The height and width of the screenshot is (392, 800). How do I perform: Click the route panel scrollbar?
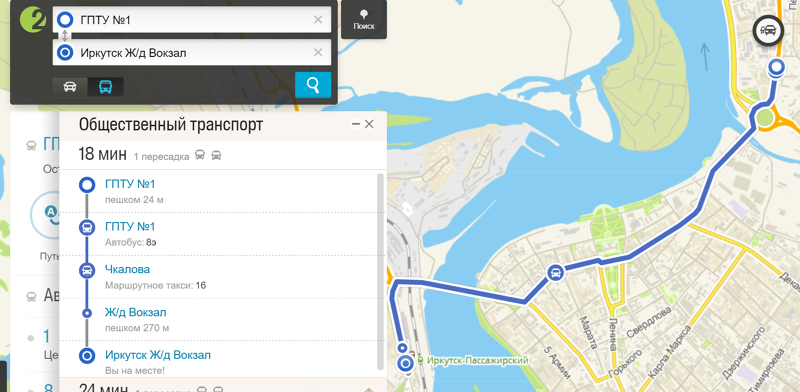tap(380, 272)
